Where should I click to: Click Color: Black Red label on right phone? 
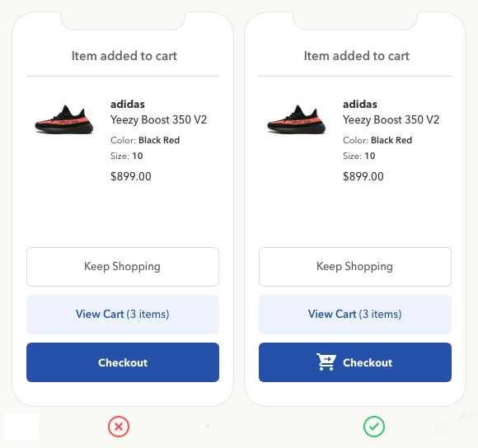[x=377, y=140]
